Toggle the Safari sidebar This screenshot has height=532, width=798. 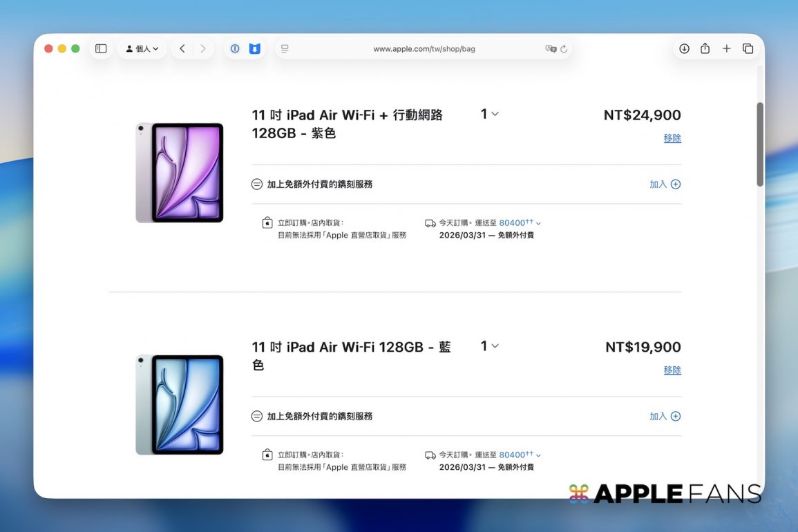click(101, 48)
